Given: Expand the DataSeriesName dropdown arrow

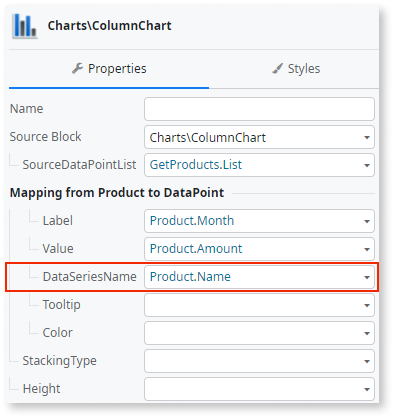Looking at the screenshot, I should (x=367, y=277).
